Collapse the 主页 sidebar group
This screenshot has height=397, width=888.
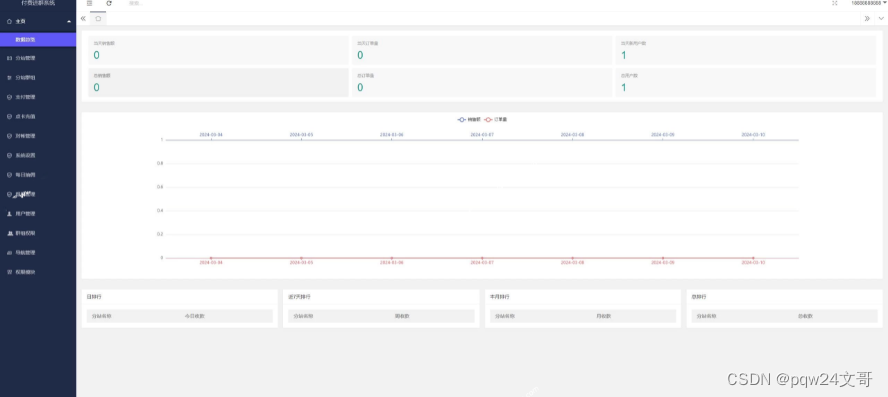[x=38, y=22]
